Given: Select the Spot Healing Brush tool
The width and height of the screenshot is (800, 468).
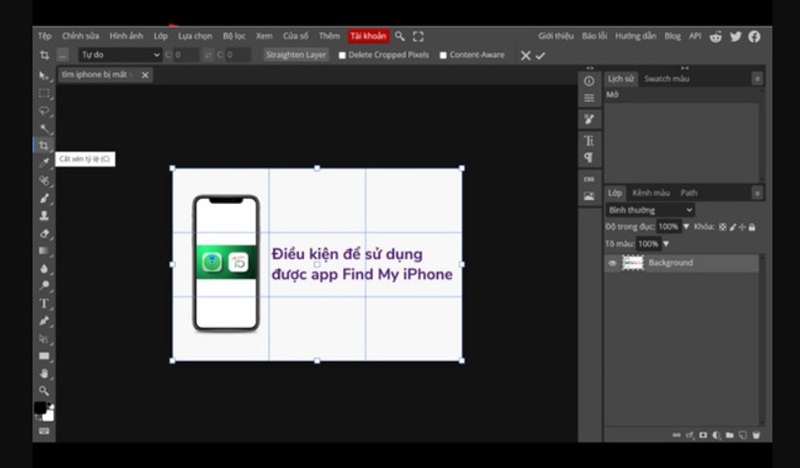Looking at the screenshot, I should click(x=44, y=181).
